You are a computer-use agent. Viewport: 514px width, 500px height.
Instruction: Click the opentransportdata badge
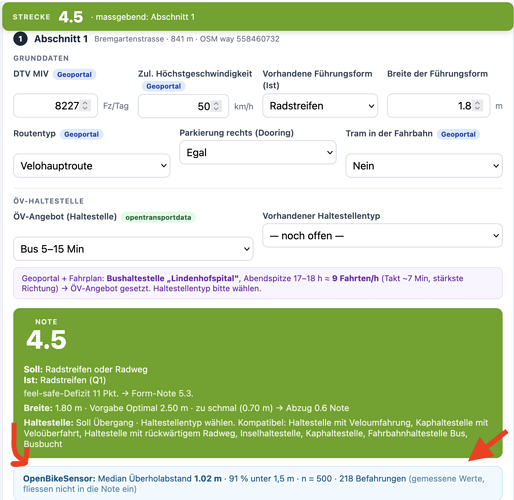coord(158,217)
